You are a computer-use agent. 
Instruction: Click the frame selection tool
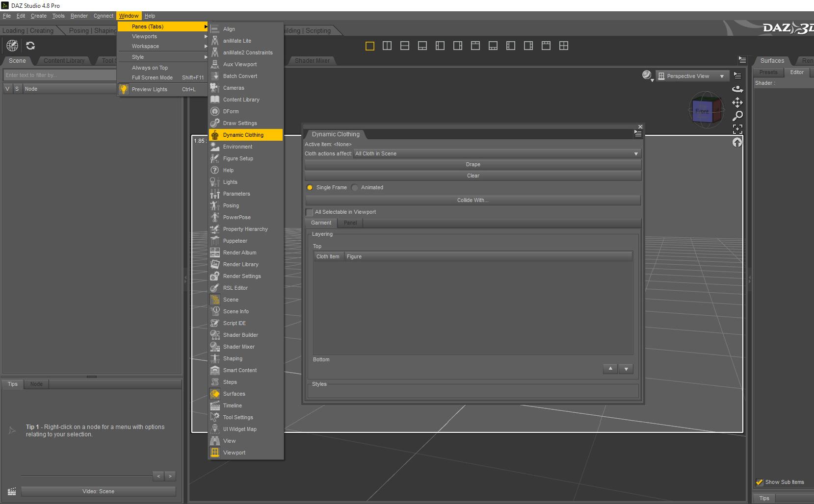pyautogui.click(x=737, y=129)
